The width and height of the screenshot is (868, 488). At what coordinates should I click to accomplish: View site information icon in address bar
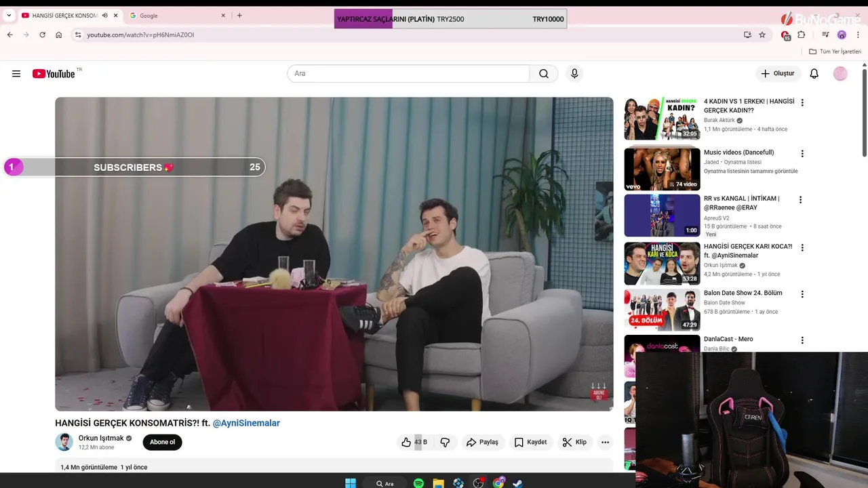(78, 35)
